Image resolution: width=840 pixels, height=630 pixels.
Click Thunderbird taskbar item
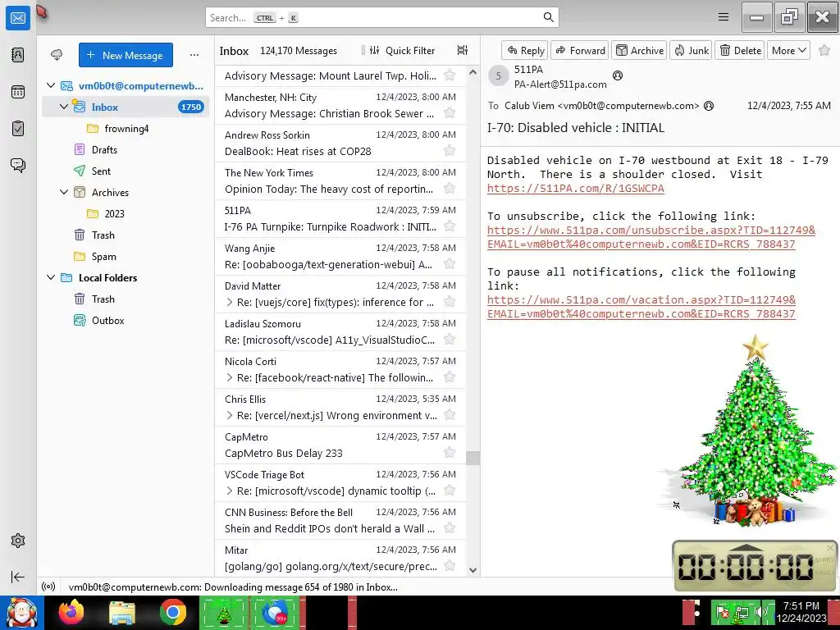click(x=276, y=612)
